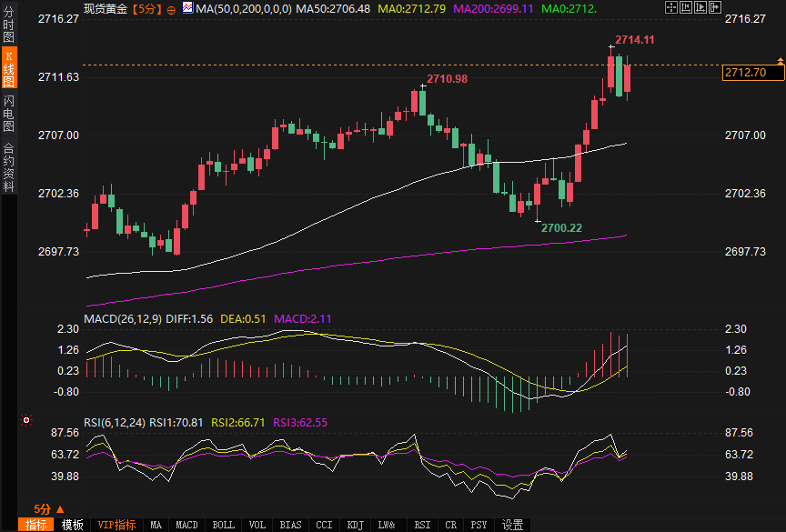Open the 闪电图 side tab
This screenshot has height=532, width=786.
point(8,112)
